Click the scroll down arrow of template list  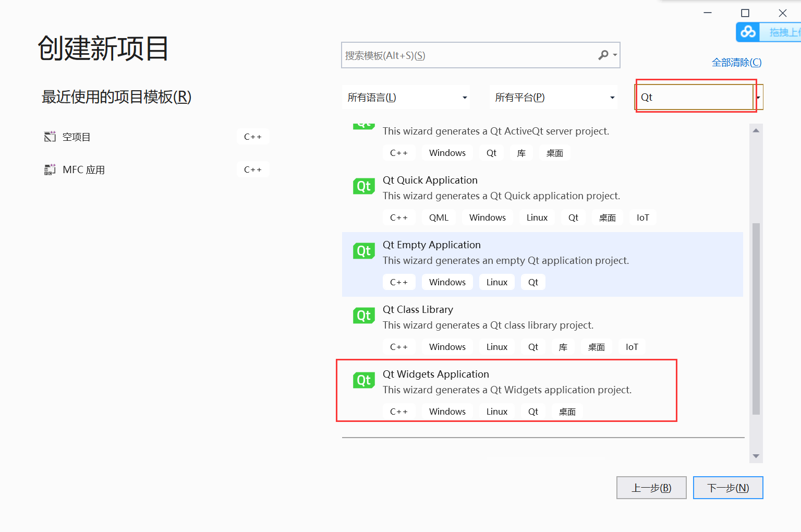(756, 456)
